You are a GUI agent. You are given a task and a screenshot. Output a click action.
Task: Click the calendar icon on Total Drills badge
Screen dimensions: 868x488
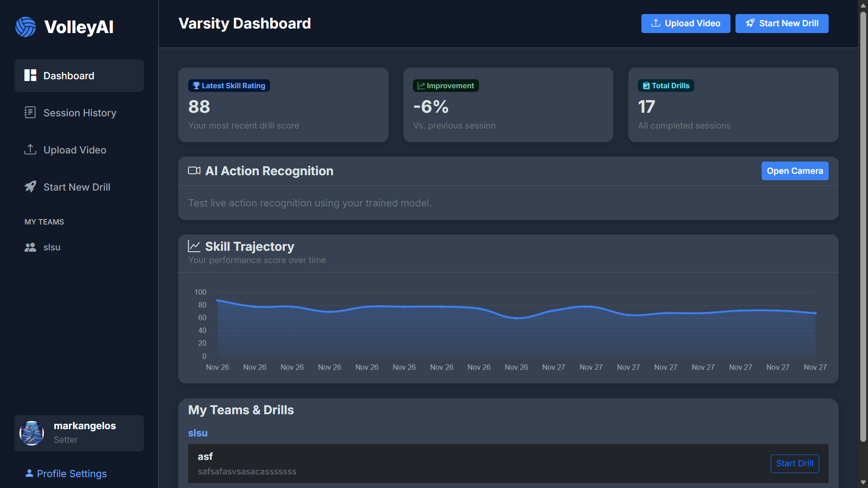click(x=645, y=86)
